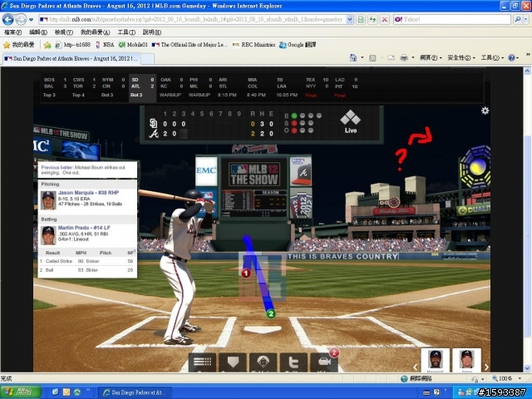Click the browser Forward arrow
The width and height of the screenshot is (532, 399).
point(21,20)
